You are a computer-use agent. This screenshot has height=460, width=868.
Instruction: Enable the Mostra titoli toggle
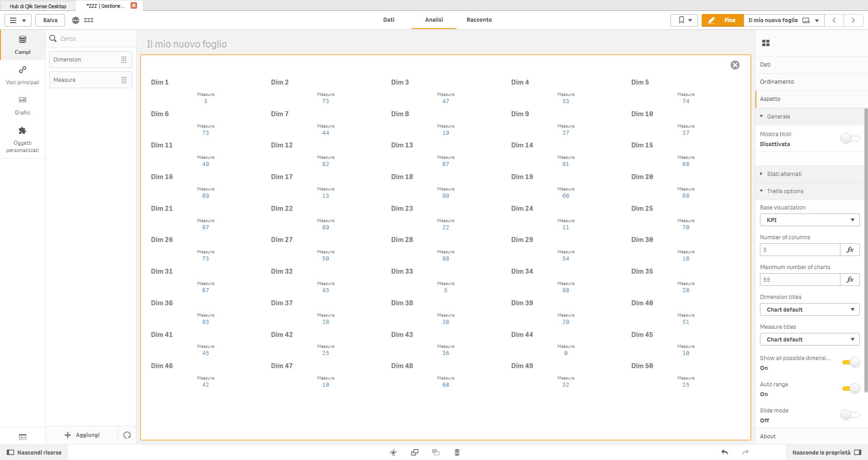point(850,139)
